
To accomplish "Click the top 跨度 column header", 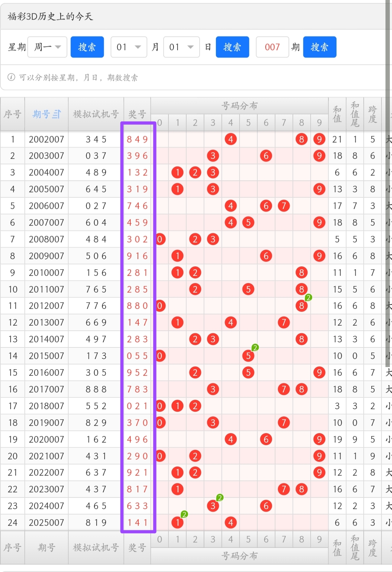I will [x=372, y=114].
